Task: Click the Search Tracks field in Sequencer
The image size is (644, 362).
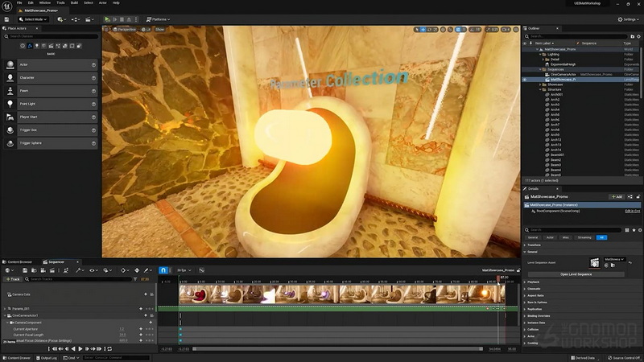Action: point(78,279)
